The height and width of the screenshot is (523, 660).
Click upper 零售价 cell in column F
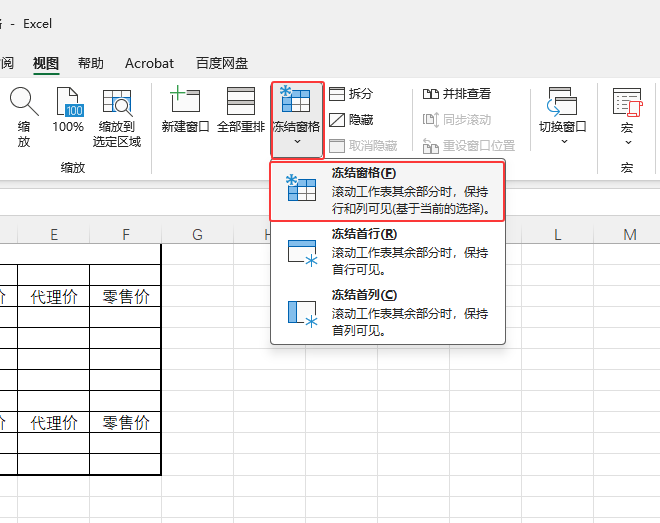[x=126, y=297]
